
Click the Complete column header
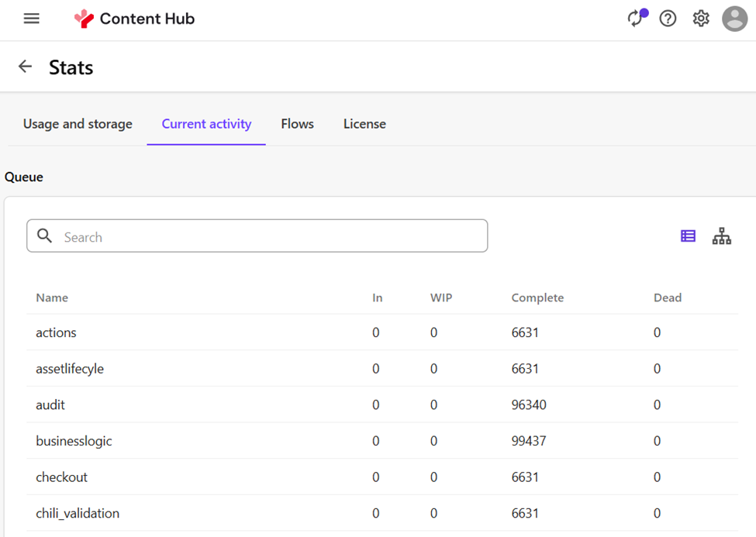537,298
